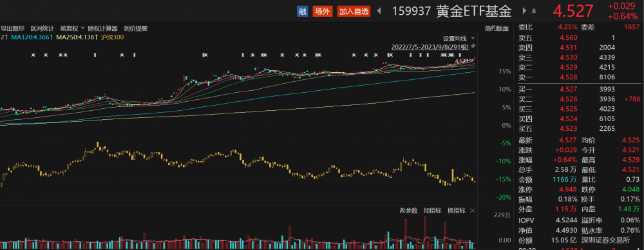Go to previous security with left arrow

[379, 11]
